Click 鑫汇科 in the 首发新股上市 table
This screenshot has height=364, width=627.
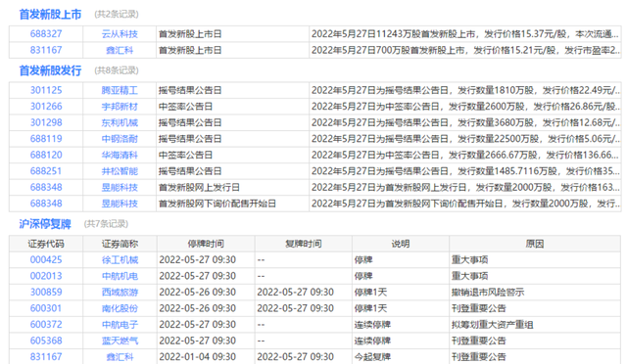[x=120, y=50]
